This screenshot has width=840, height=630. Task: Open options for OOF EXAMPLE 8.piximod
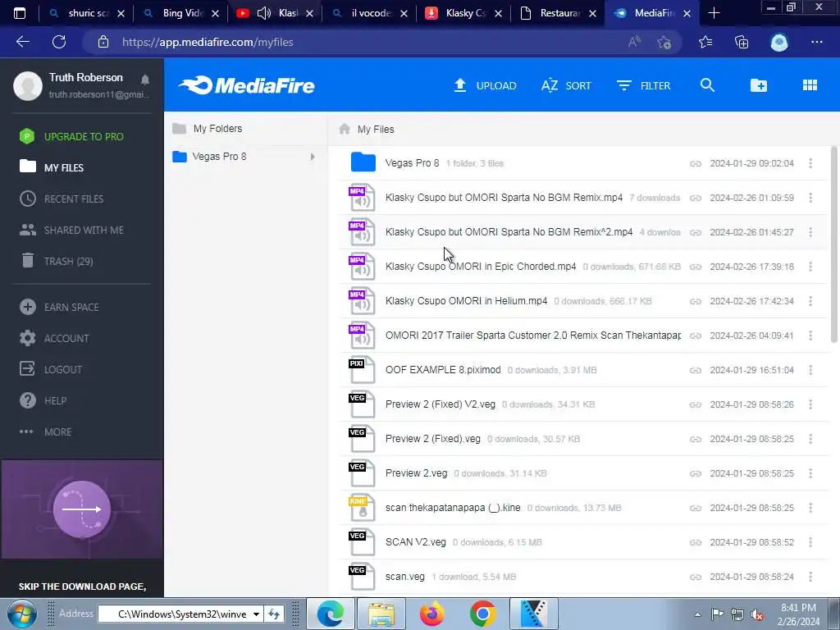click(x=810, y=370)
